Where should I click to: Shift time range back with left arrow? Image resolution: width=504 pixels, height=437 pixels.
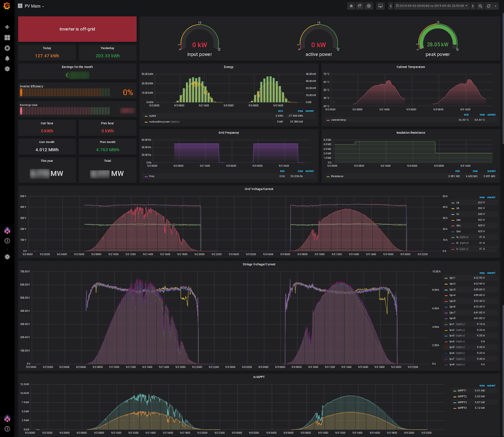pyautogui.click(x=391, y=6)
